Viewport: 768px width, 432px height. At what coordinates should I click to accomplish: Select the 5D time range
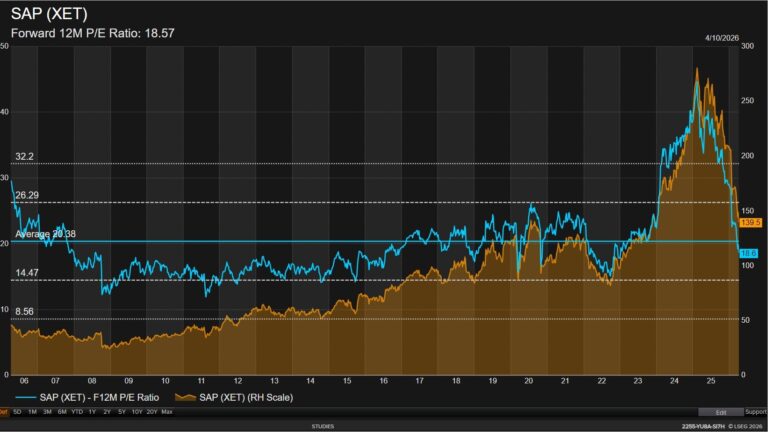(17, 411)
